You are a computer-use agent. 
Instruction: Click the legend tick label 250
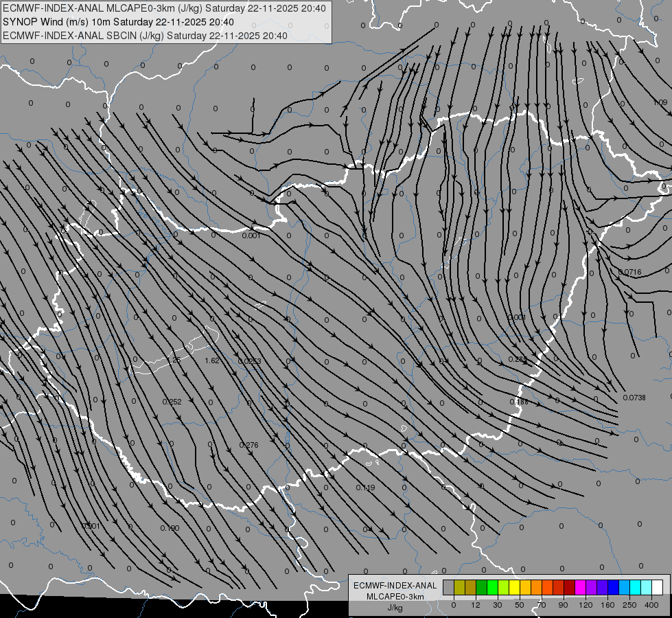pyautogui.click(x=629, y=605)
